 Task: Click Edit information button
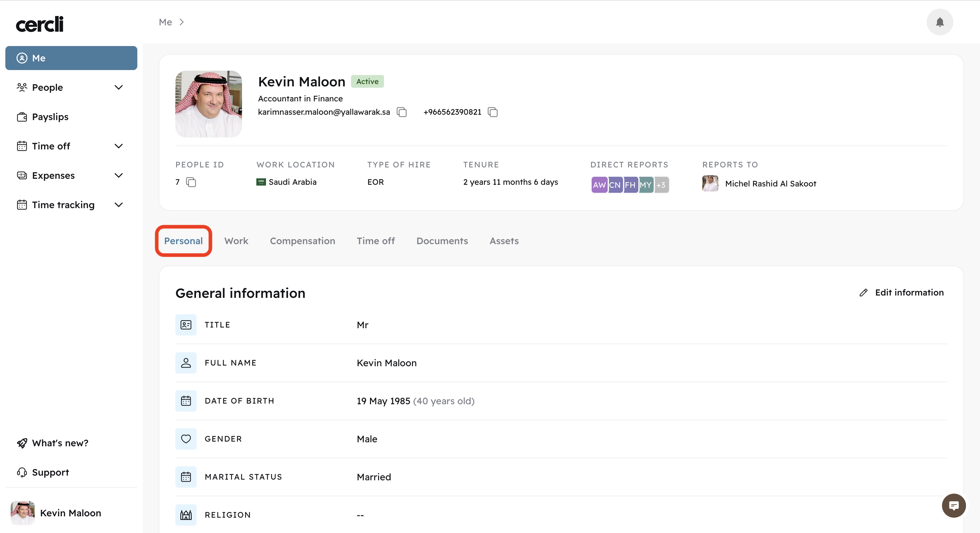(902, 293)
